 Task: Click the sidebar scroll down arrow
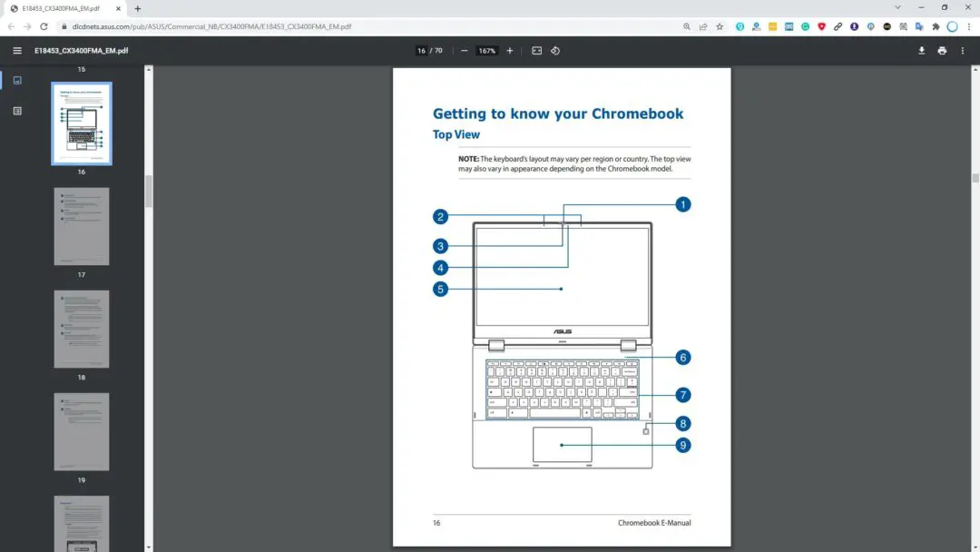(x=149, y=547)
